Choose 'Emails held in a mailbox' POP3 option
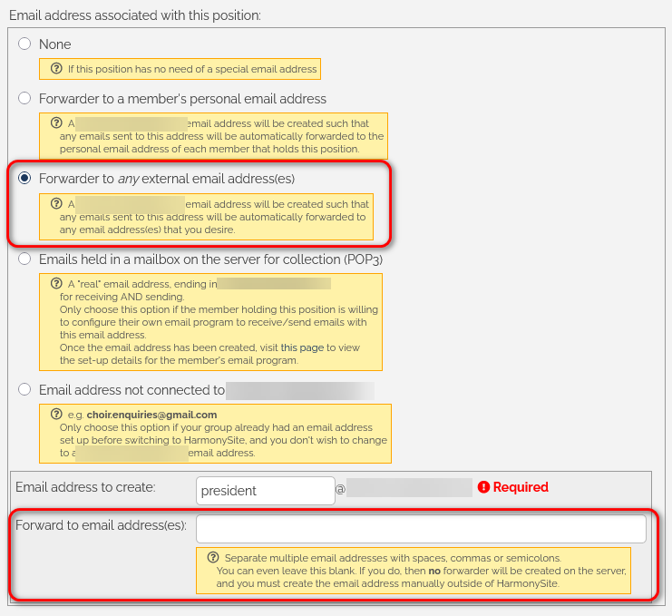The width and height of the screenshot is (672, 616). coord(24,259)
